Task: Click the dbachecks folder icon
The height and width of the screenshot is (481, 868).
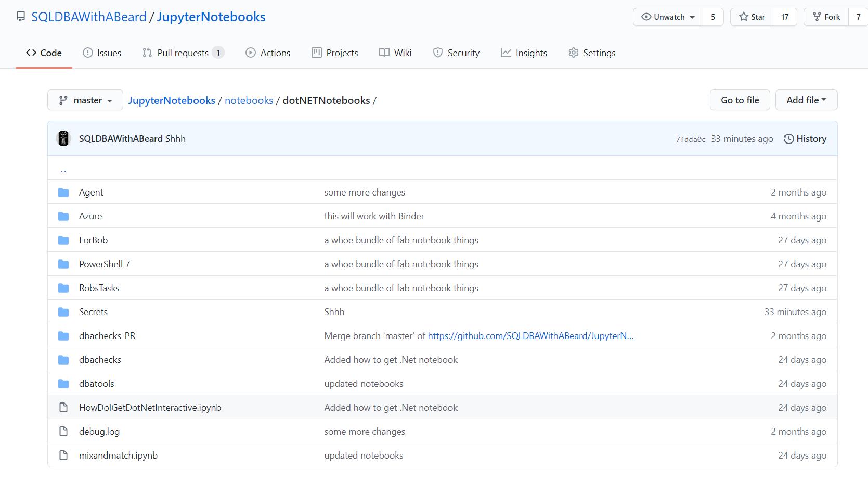Action: (63, 360)
